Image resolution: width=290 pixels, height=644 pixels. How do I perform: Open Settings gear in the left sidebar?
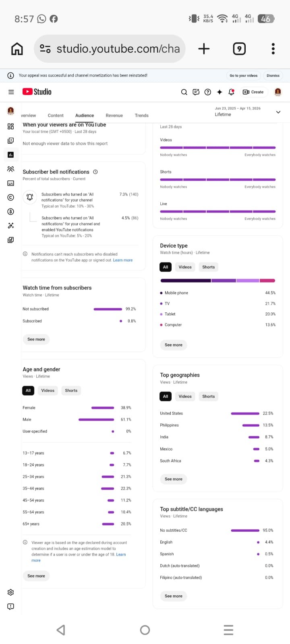click(x=11, y=592)
